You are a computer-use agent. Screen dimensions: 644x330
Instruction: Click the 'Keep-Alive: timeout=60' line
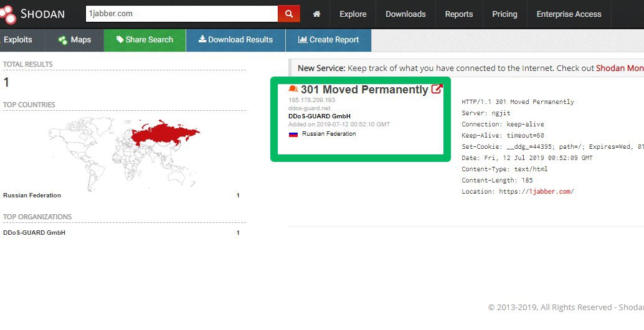(x=503, y=136)
